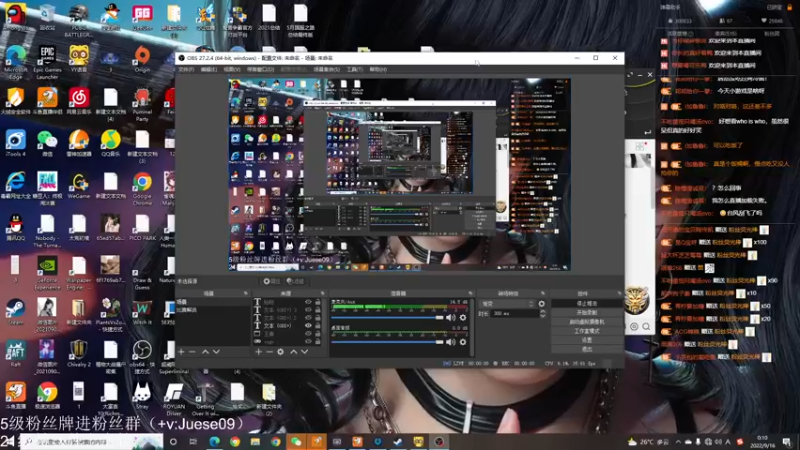
Task: Click 启动虚拟摄像机 button
Action: pyautogui.click(x=587, y=322)
